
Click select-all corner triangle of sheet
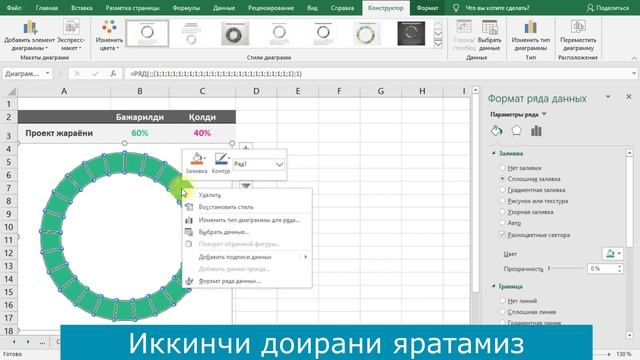click(x=11, y=91)
